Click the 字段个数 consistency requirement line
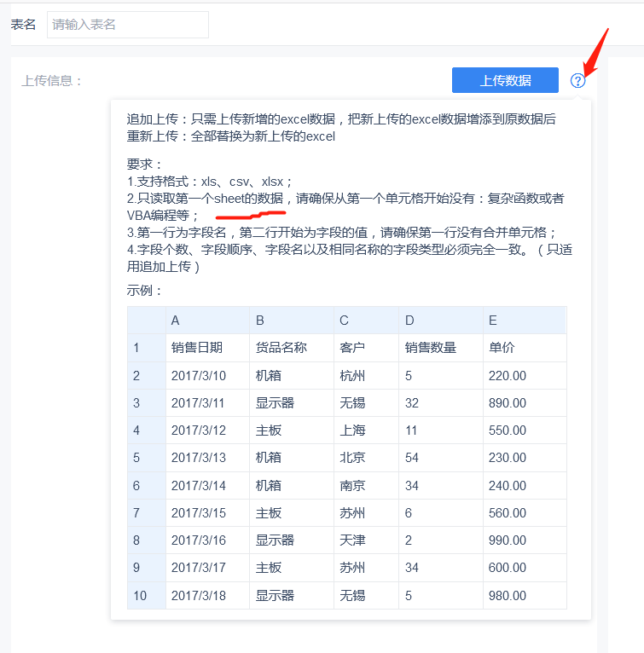 coord(350,257)
